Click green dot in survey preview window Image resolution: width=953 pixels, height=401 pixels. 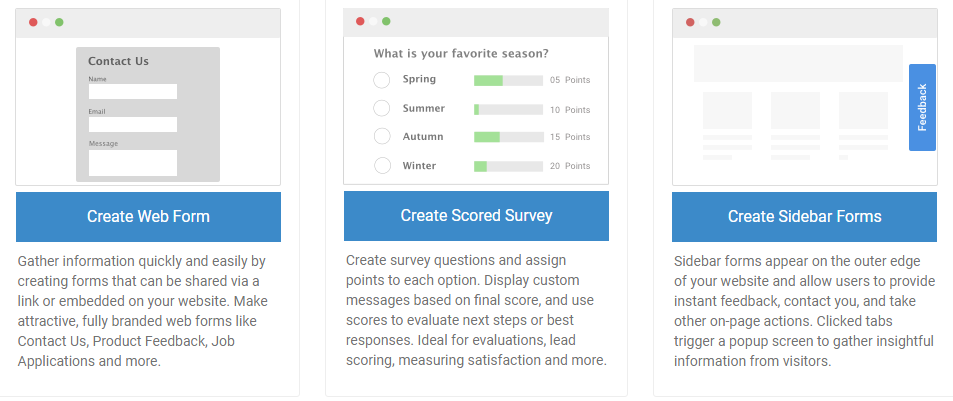(x=386, y=21)
